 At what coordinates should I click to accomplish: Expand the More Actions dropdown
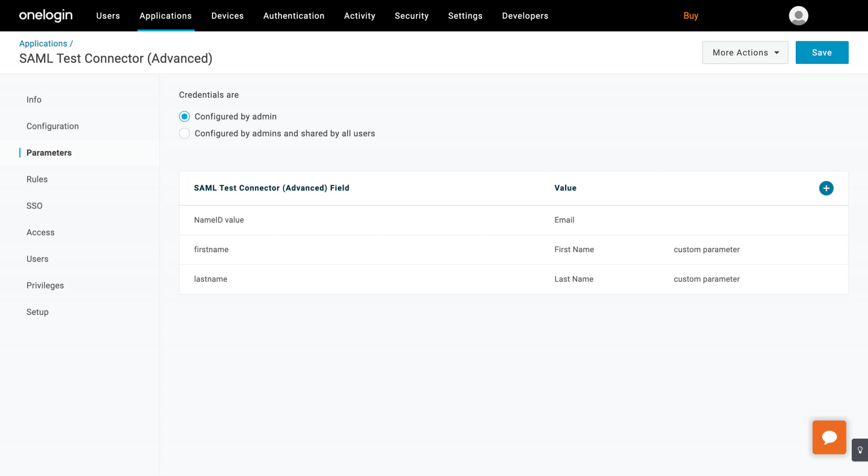coord(745,53)
